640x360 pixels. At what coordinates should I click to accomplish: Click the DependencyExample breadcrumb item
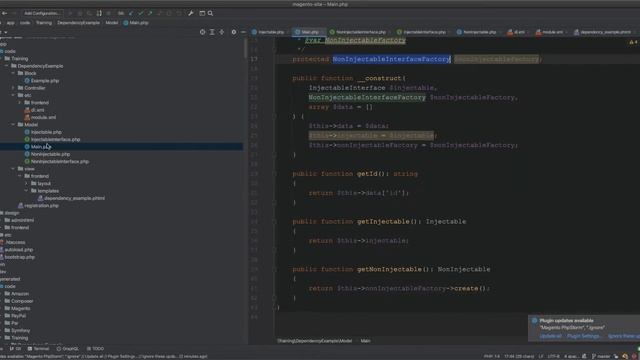[78, 23]
